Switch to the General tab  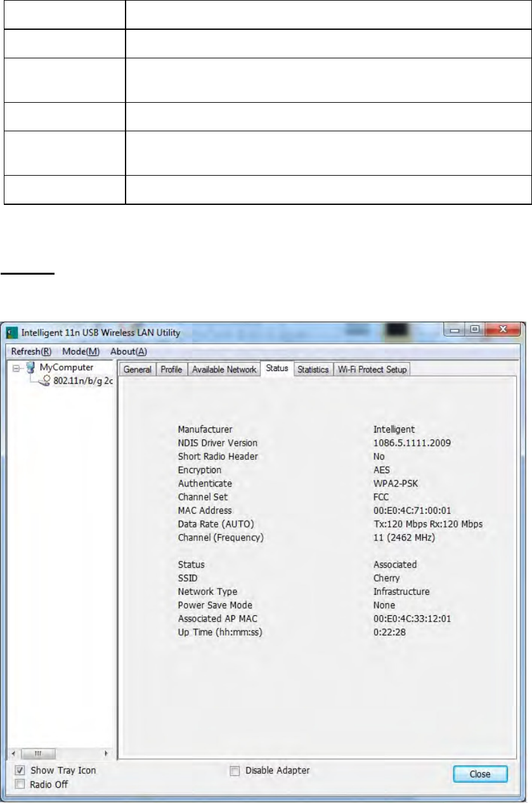[137, 369]
